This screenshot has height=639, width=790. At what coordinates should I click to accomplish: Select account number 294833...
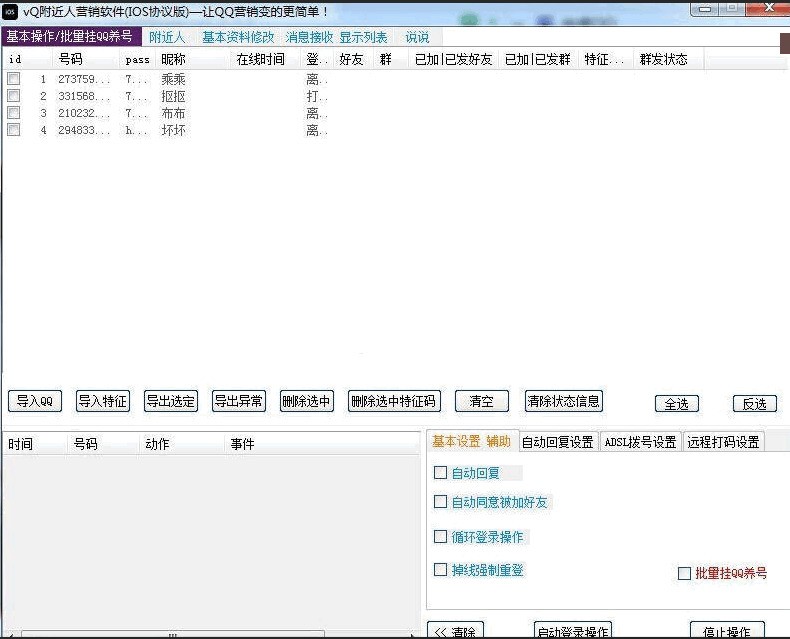pyautogui.click(x=84, y=130)
